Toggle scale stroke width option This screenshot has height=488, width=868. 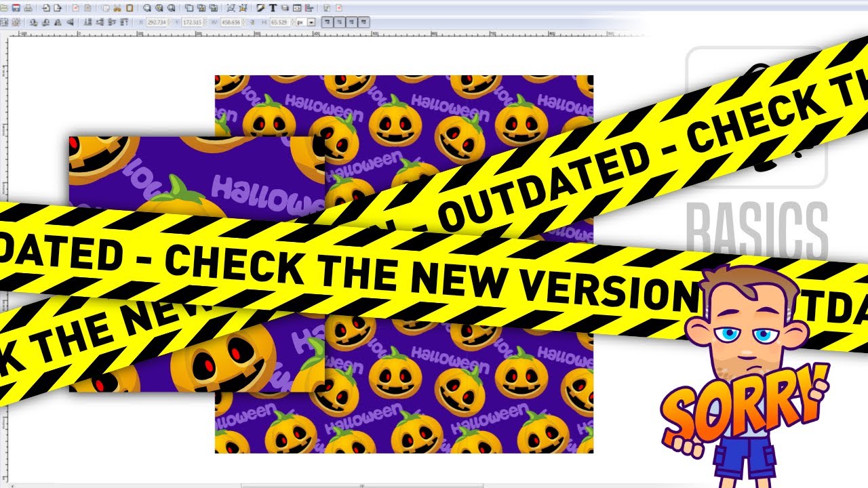[x=328, y=22]
